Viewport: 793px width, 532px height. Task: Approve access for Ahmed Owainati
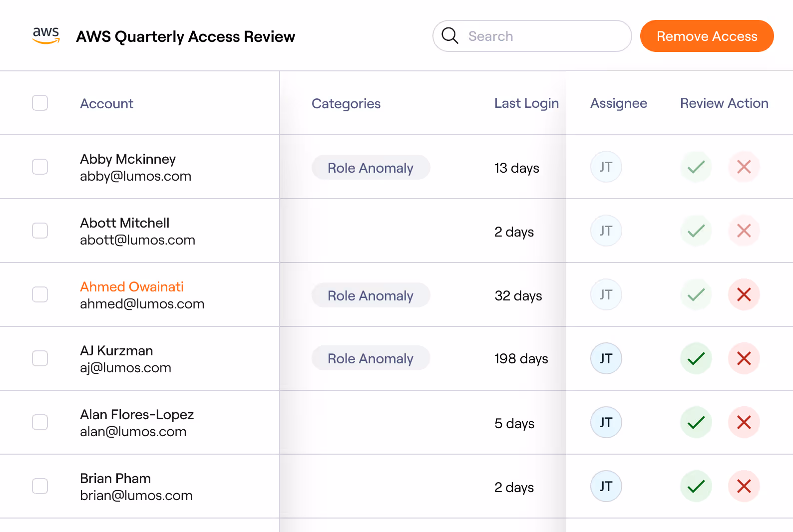click(x=696, y=294)
